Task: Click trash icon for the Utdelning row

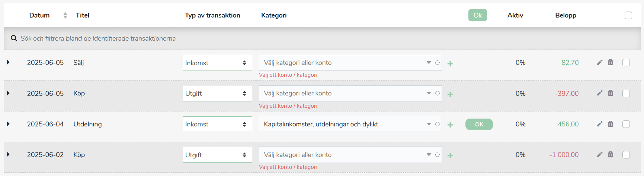Action: (x=611, y=124)
